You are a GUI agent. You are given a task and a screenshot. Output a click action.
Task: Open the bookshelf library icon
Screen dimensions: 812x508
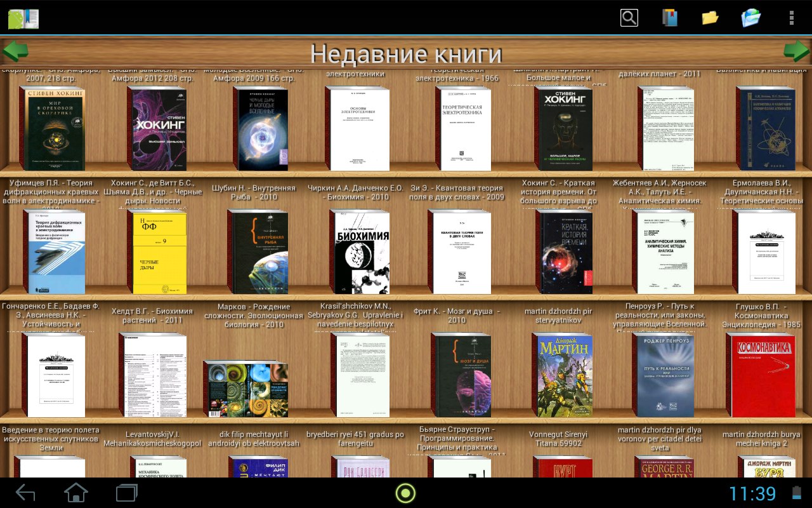(x=669, y=17)
